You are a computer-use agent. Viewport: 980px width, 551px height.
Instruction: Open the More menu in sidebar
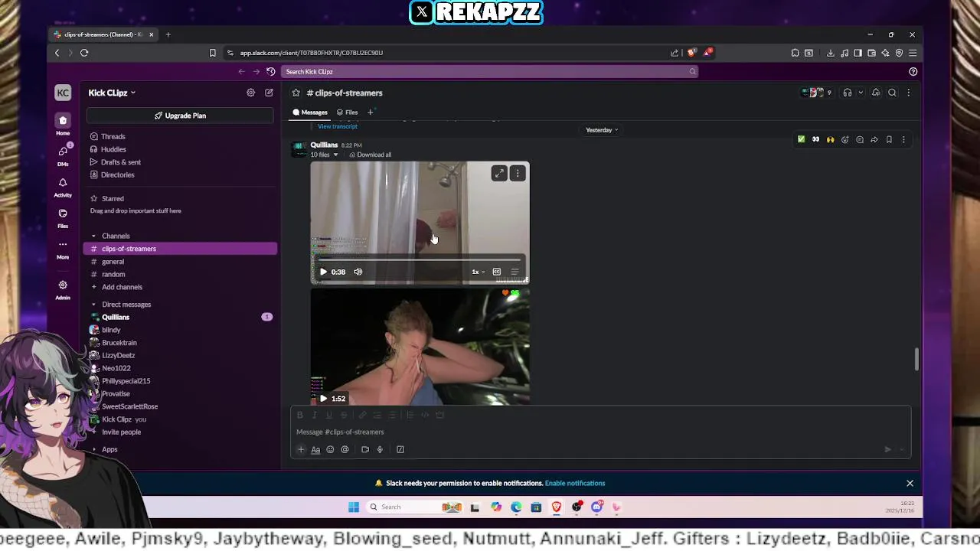63,249
